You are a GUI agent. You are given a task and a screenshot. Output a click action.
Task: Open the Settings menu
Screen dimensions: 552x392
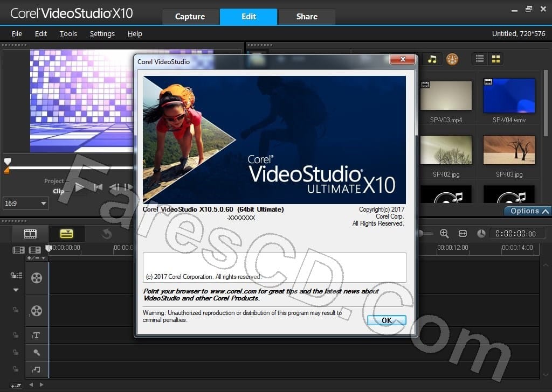[102, 34]
